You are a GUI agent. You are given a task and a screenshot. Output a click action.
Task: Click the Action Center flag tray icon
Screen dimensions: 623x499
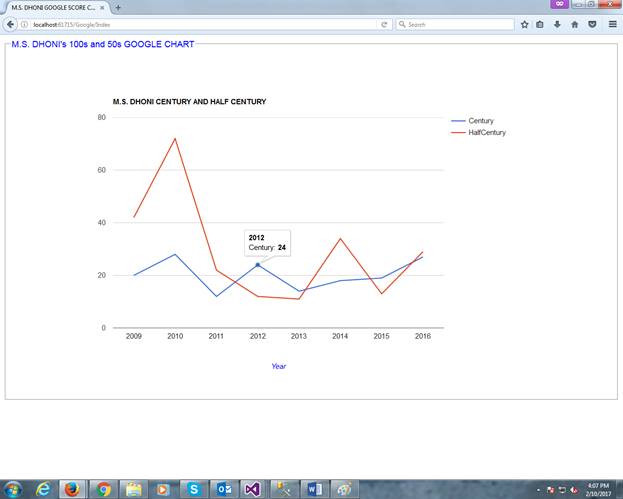(550, 490)
